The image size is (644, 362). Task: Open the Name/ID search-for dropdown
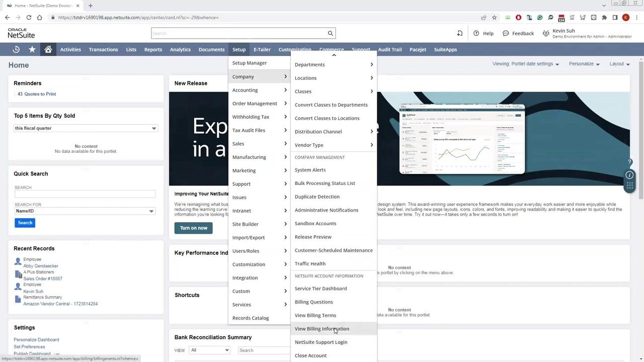[x=85, y=211]
